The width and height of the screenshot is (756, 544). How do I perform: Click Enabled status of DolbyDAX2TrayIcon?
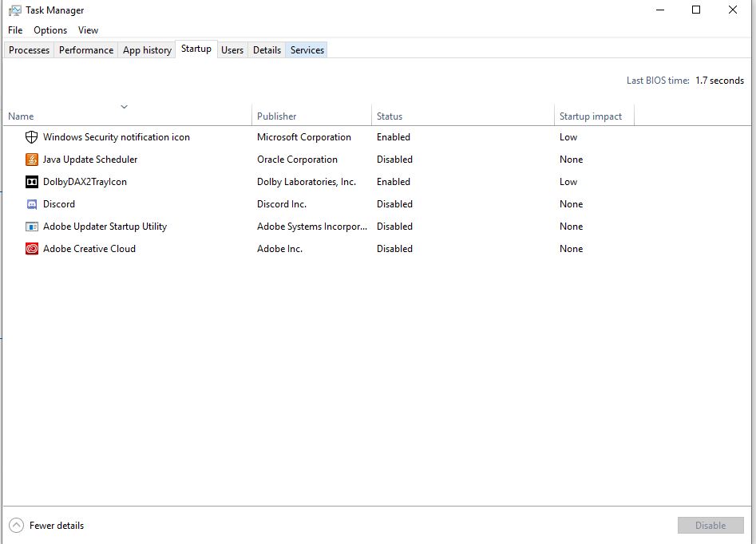pyautogui.click(x=394, y=182)
